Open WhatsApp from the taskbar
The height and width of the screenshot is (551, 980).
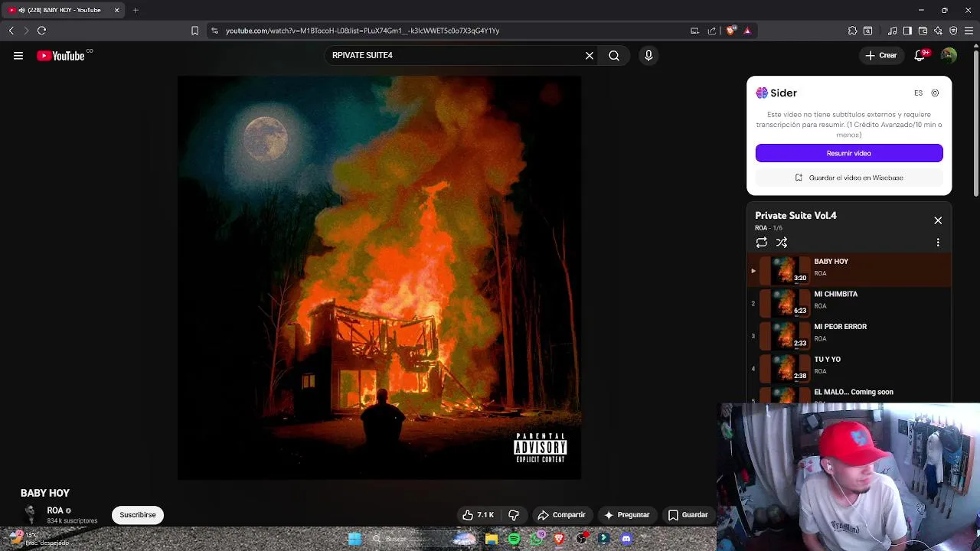[537, 539]
